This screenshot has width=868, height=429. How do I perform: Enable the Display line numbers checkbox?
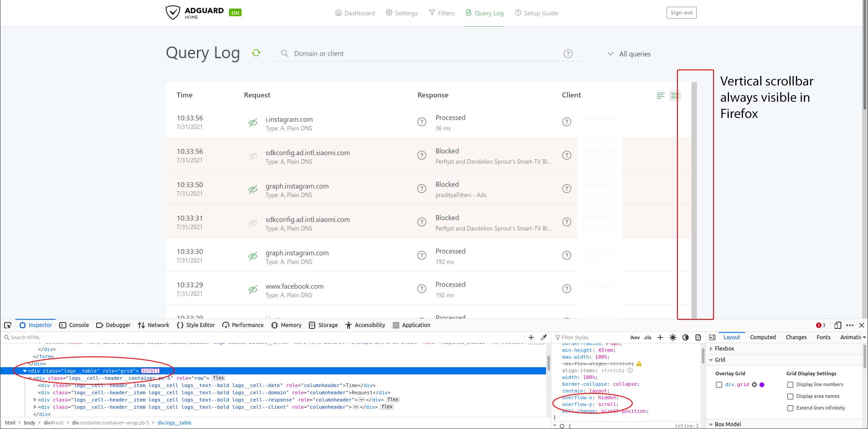(x=790, y=384)
